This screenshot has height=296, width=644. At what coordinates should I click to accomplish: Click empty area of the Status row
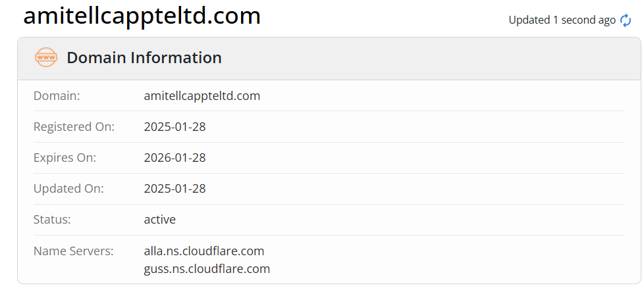pos(400,220)
